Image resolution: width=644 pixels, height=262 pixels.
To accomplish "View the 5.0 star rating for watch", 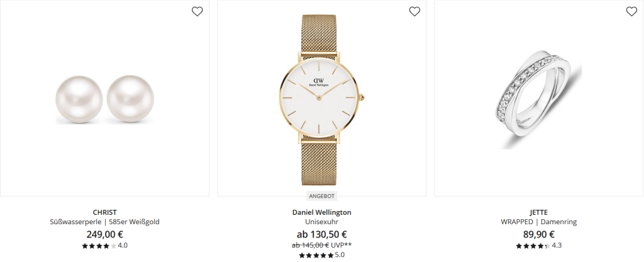I will [x=321, y=255].
